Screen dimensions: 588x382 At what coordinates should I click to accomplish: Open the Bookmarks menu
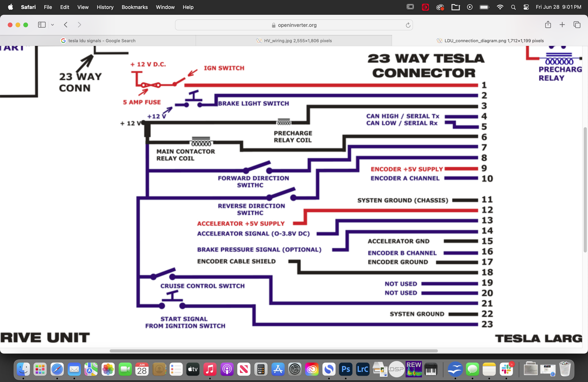pyautogui.click(x=135, y=7)
